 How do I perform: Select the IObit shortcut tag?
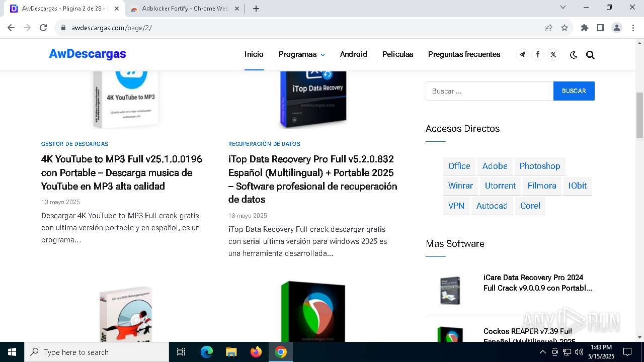[x=578, y=186]
